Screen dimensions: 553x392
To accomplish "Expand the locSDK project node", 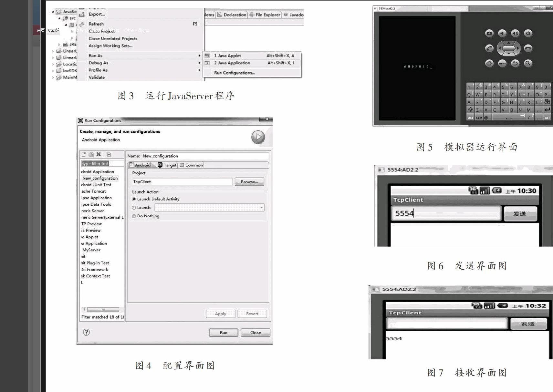I will [53, 71].
